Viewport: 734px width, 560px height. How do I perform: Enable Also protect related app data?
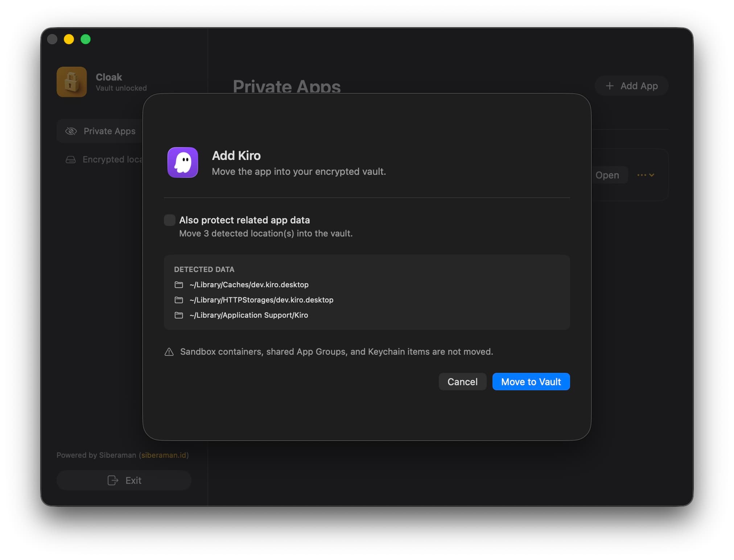[x=170, y=220]
